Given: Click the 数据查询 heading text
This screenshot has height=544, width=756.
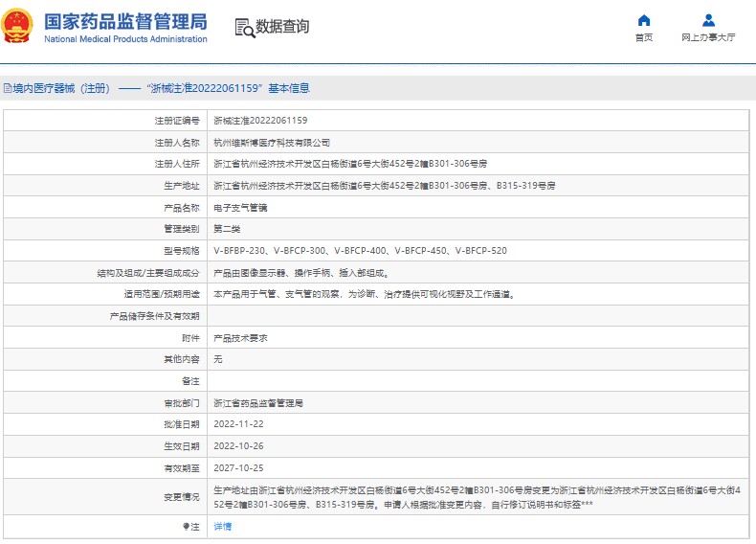Looking at the screenshot, I should coord(282,27).
